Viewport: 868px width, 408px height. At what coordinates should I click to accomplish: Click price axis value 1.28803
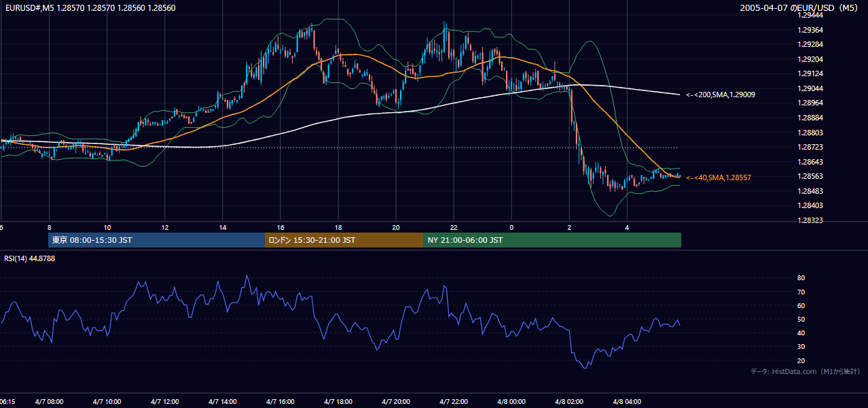[810, 133]
